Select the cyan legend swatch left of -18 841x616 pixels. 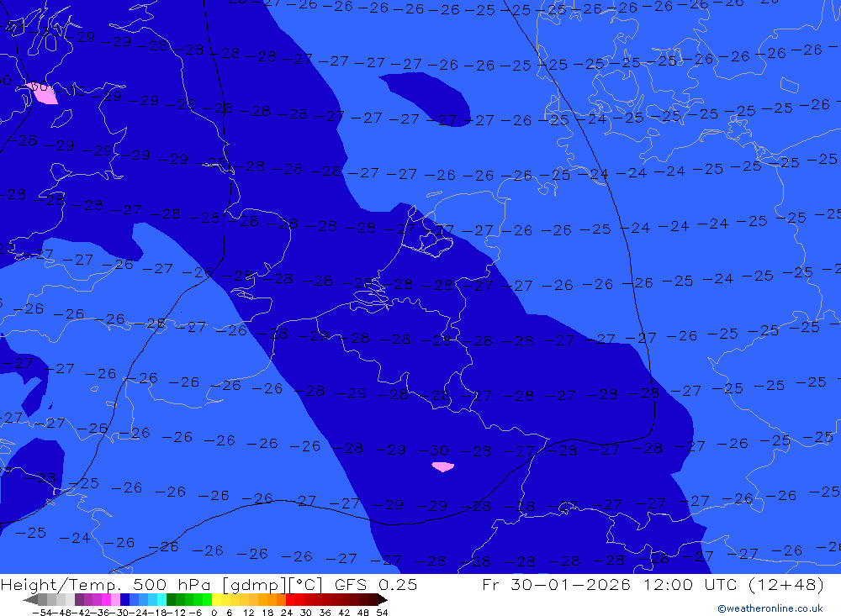point(161,600)
